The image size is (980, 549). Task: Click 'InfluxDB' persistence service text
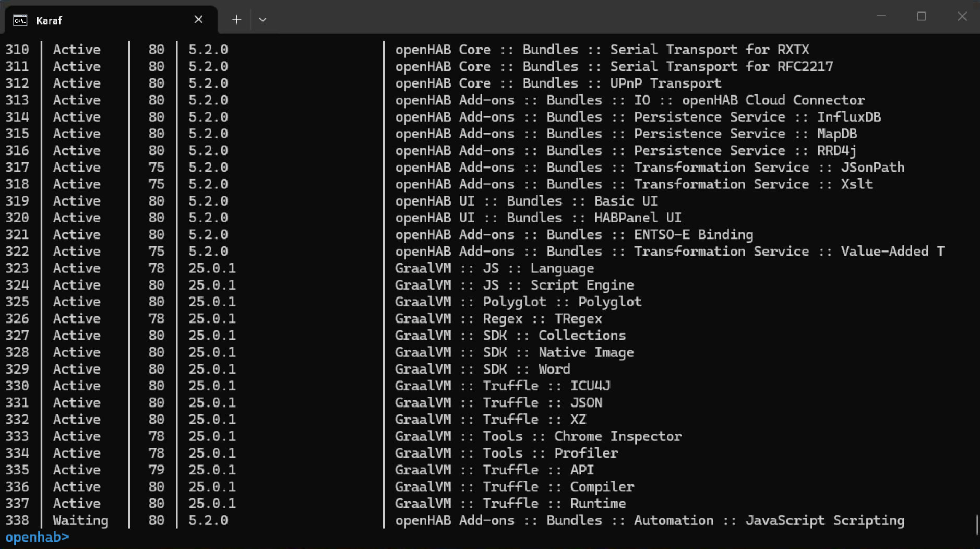(x=849, y=117)
